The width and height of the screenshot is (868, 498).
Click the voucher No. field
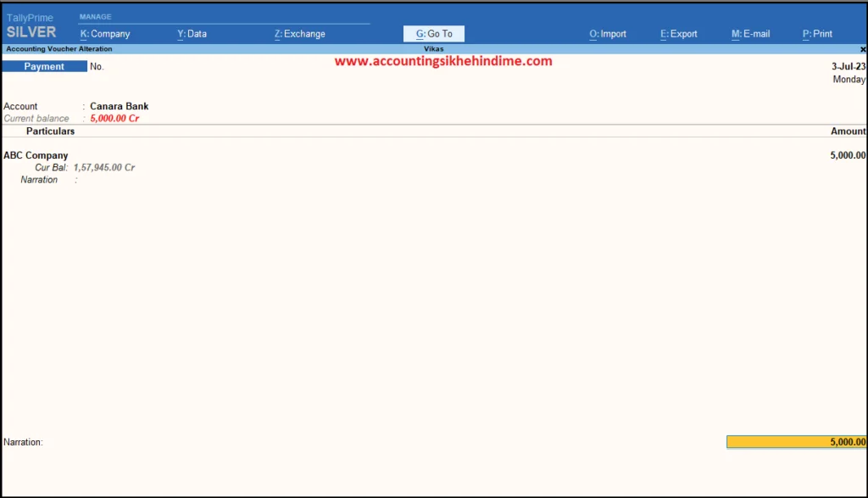97,66
